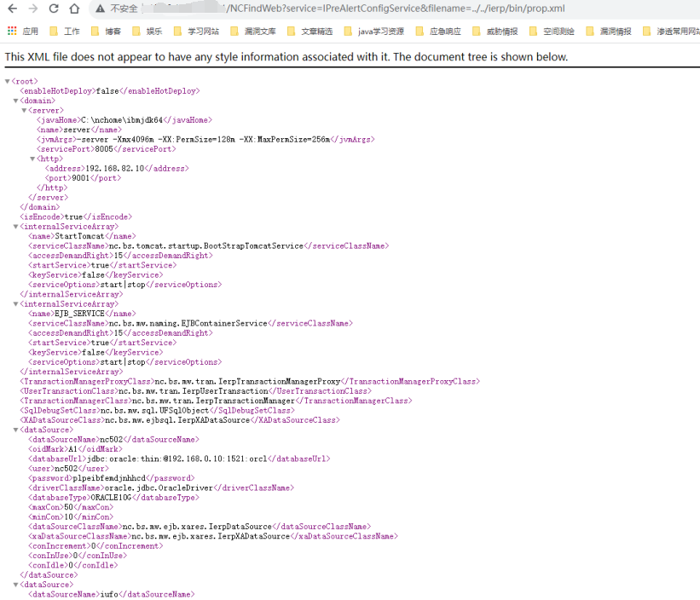
Task: Reload the current page
Action: pyautogui.click(x=54, y=9)
